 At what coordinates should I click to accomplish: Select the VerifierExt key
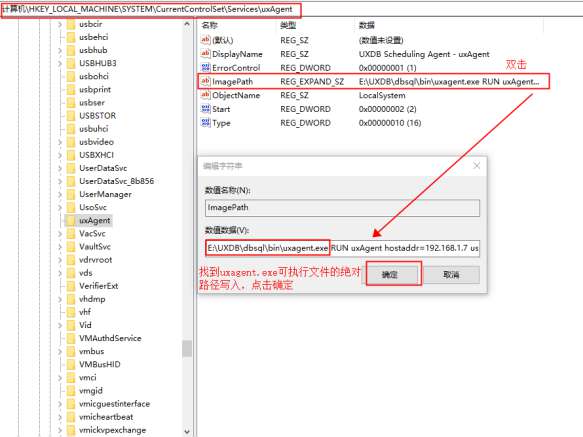[99, 286]
